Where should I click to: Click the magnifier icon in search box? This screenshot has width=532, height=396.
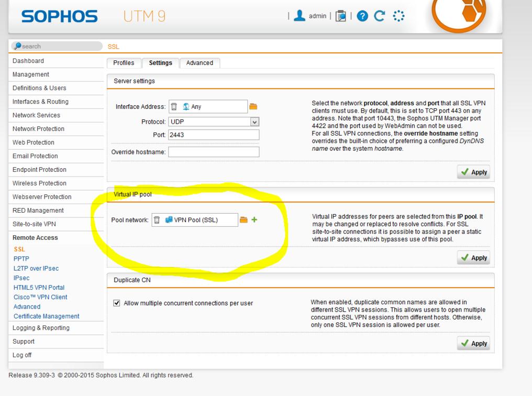[18, 46]
